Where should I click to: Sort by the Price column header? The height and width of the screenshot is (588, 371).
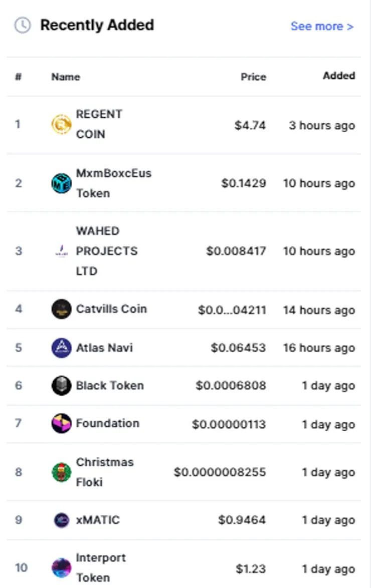(254, 77)
